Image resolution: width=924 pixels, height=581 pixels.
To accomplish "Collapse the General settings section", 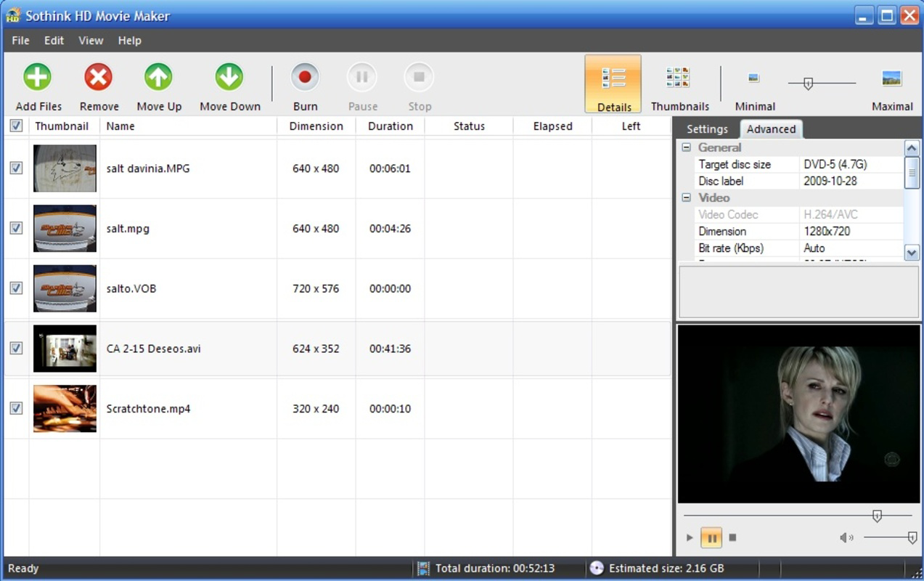I will tap(686, 147).
